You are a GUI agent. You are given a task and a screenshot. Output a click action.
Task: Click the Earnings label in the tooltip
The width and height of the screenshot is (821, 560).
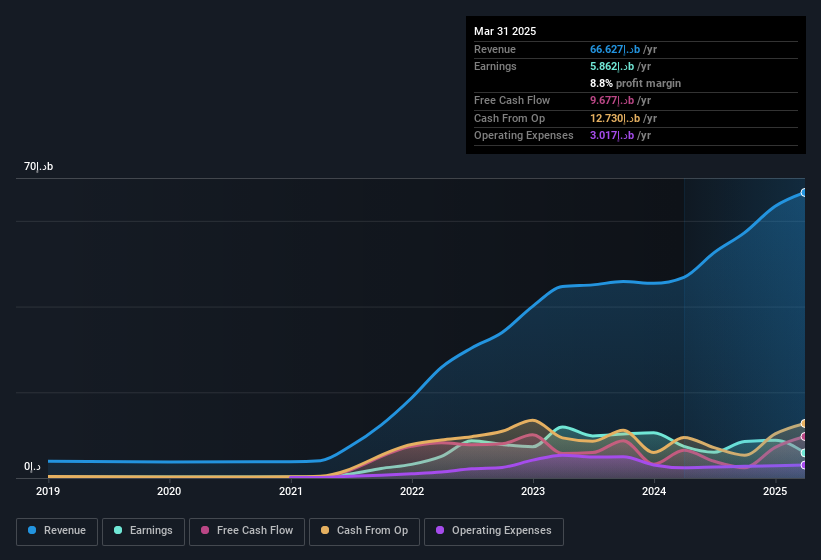(x=495, y=66)
